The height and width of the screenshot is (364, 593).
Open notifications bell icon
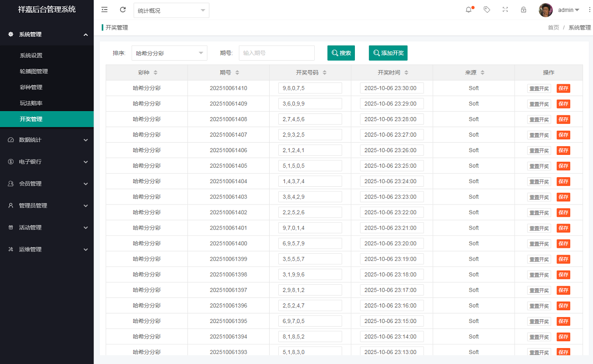[x=468, y=10]
